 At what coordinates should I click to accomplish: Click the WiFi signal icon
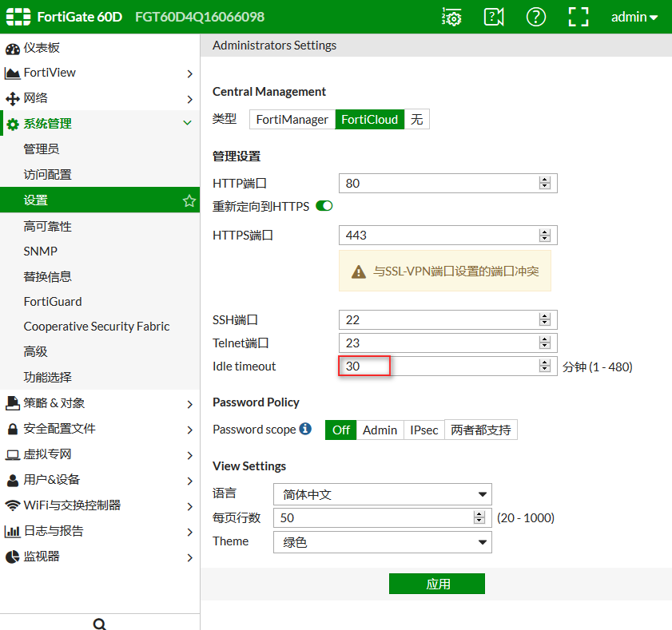coord(13,505)
